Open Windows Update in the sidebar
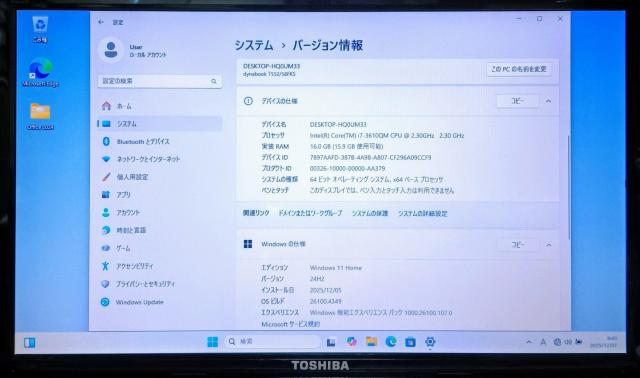The image size is (640, 378). pos(160,302)
